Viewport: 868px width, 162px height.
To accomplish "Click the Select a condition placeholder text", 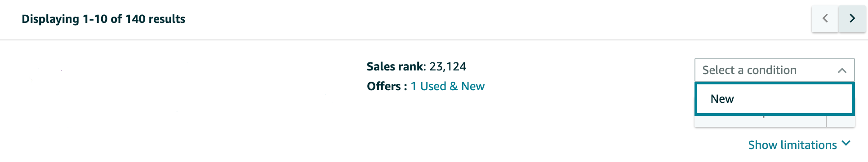I will coord(749,70).
